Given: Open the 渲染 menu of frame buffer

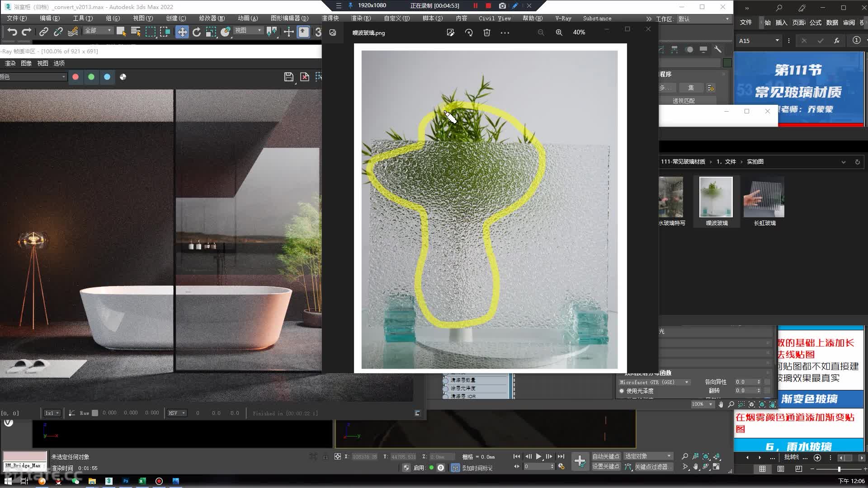Looking at the screenshot, I should (x=10, y=63).
